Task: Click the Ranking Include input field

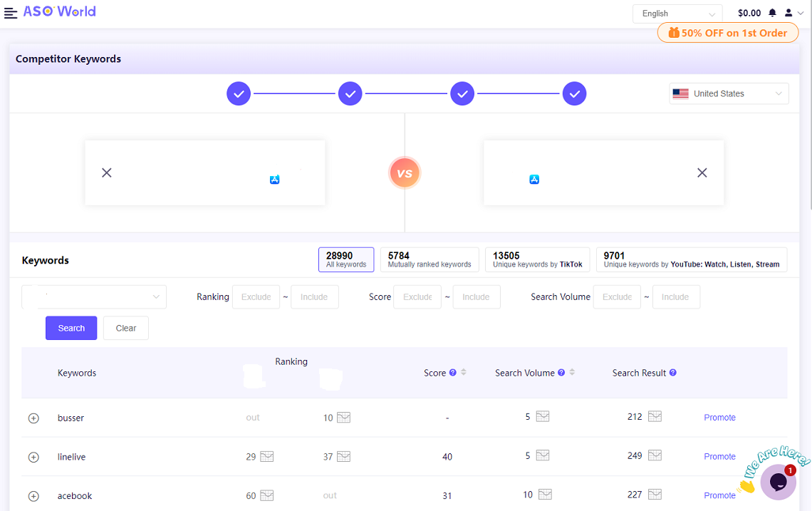Action: (x=314, y=297)
